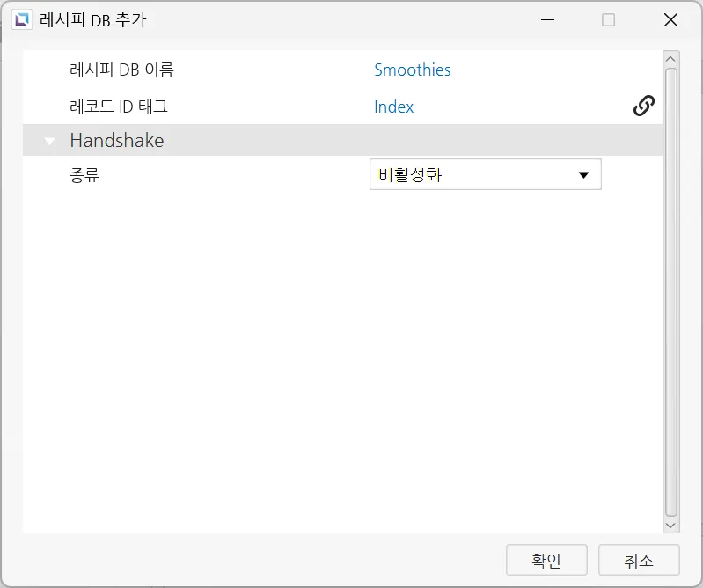Select the 레시피 DB 이름 row label
This screenshot has width=703, height=588.
(121, 70)
